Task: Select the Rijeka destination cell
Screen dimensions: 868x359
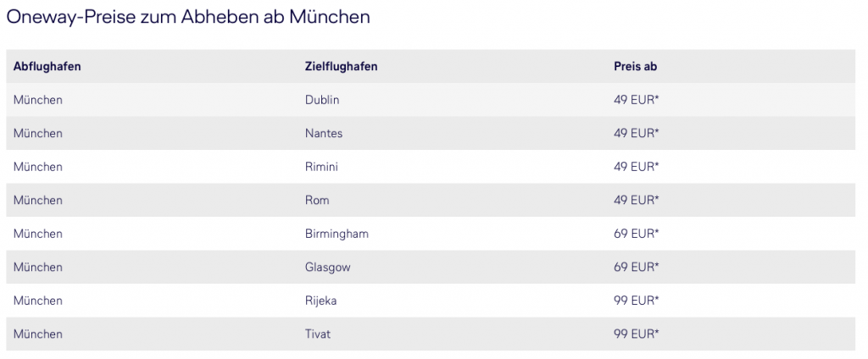Action: pyautogui.click(x=321, y=301)
